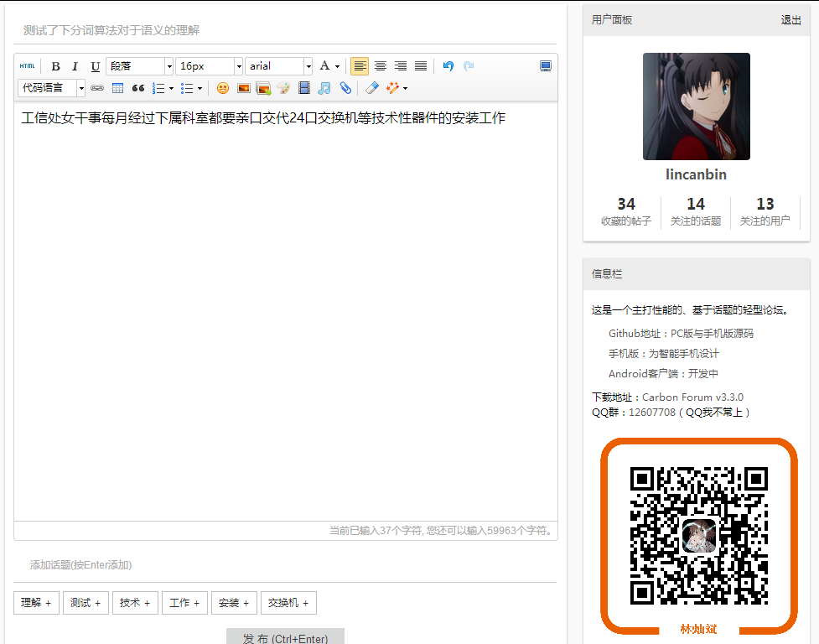Justify the text
This screenshot has width=819, height=644.
pyautogui.click(x=421, y=66)
